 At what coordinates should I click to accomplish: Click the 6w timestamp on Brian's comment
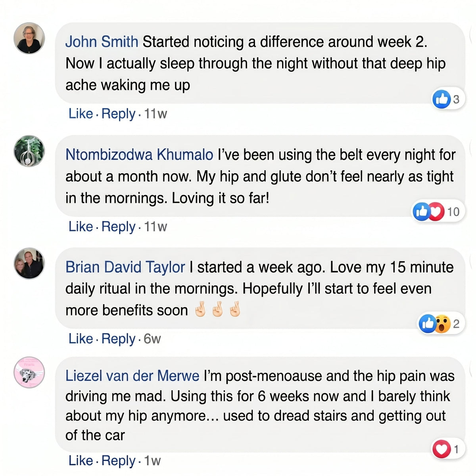[x=152, y=339]
